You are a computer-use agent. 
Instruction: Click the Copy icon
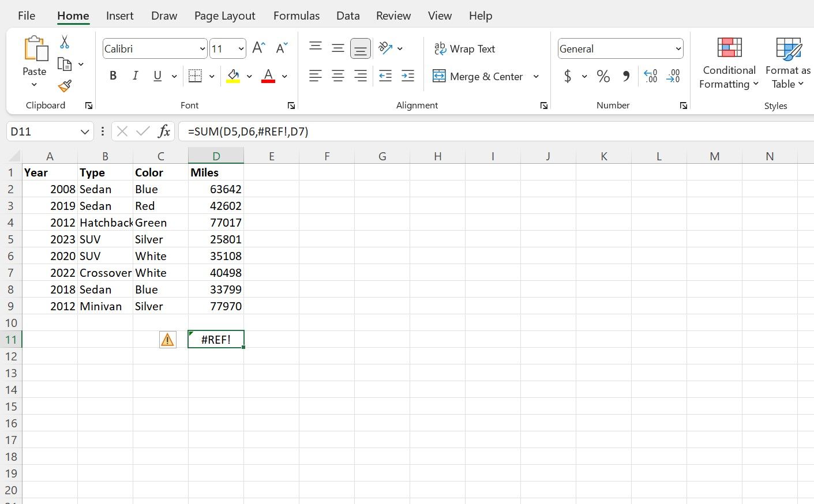(x=63, y=63)
